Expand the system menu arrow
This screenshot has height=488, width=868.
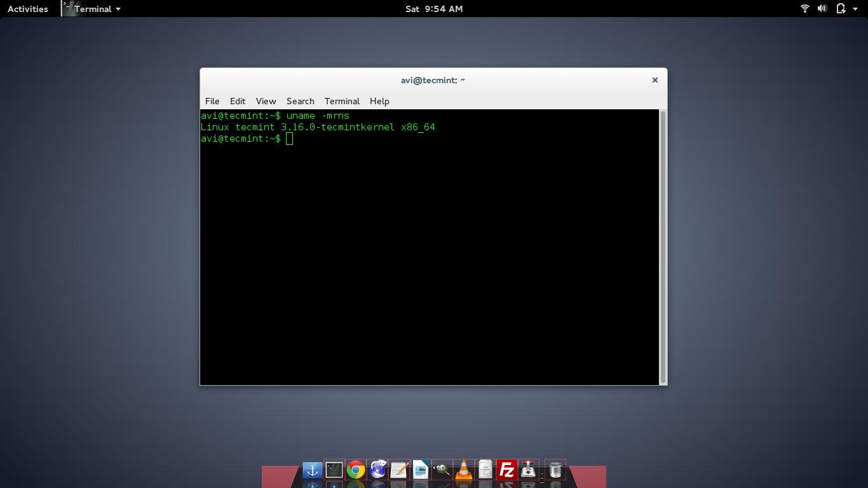pos(855,9)
